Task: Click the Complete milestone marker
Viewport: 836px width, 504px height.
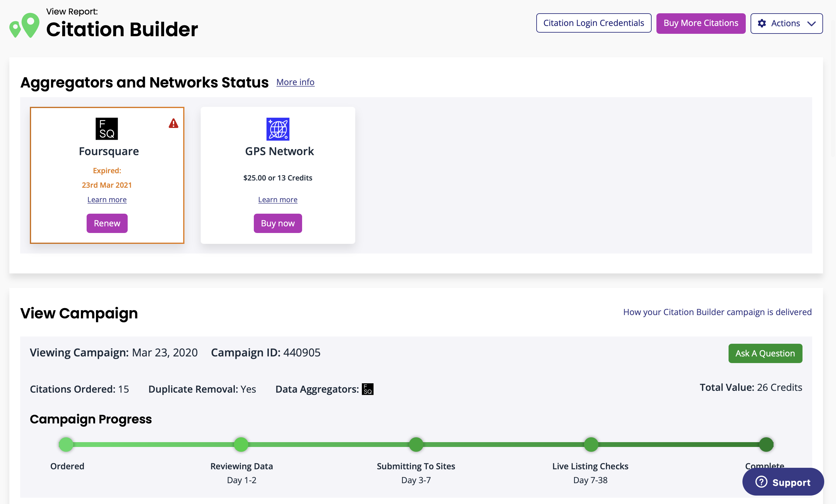Action: (765, 444)
